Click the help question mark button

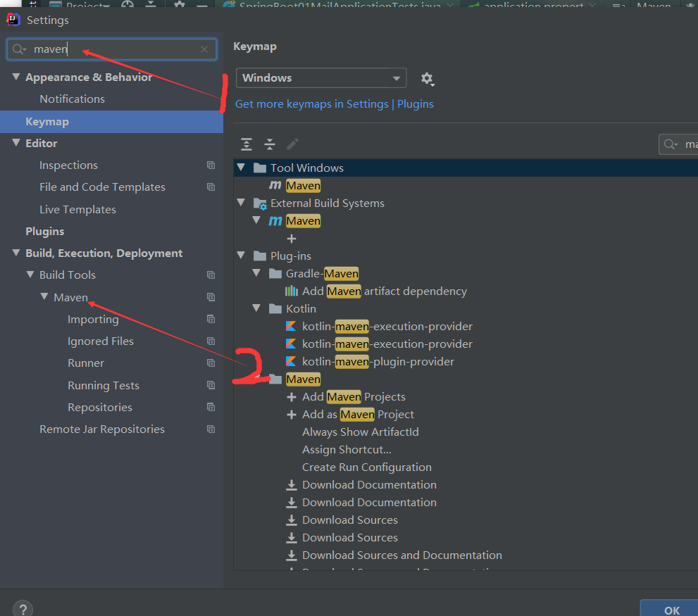[x=23, y=608]
